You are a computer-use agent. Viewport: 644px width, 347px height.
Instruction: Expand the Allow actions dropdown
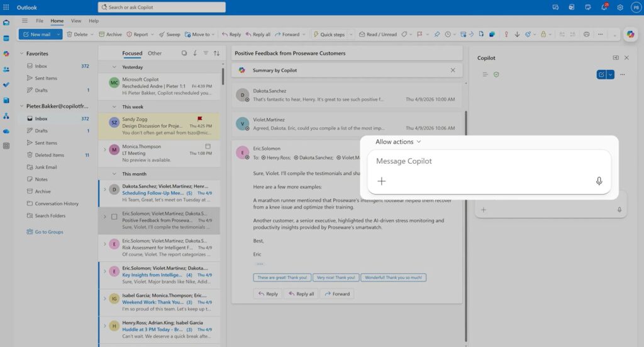coord(398,142)
